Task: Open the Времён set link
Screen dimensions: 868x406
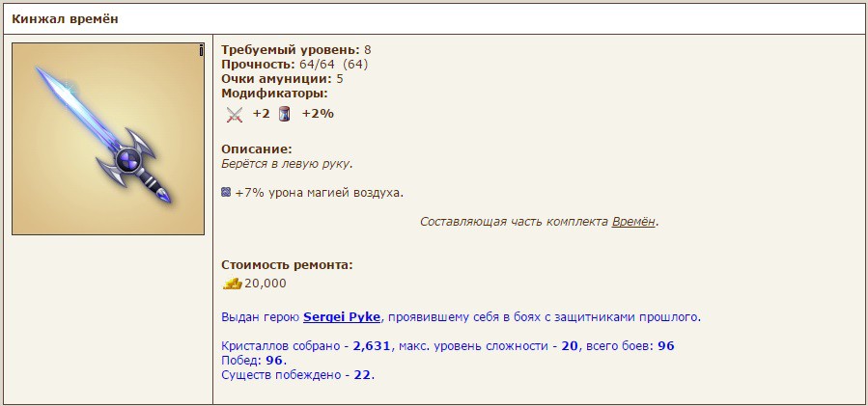Action: click(633, 222)
